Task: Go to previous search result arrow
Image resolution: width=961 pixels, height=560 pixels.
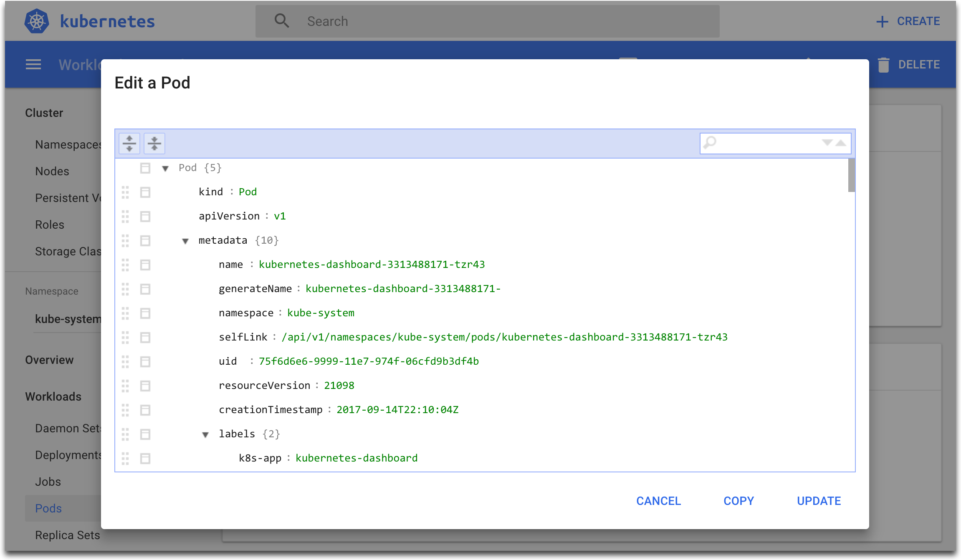Action: [841, 143]
